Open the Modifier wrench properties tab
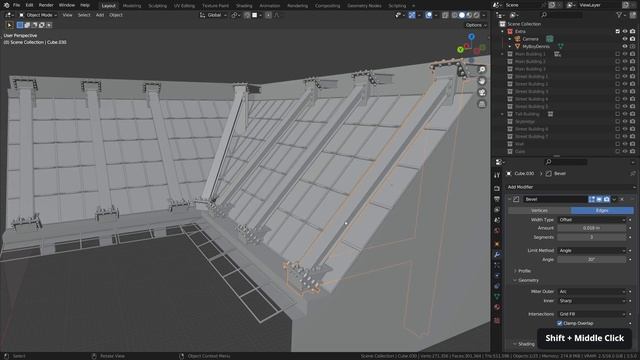Image resolution: width=640 pixels, height=360 pixels. coord(497,255)
